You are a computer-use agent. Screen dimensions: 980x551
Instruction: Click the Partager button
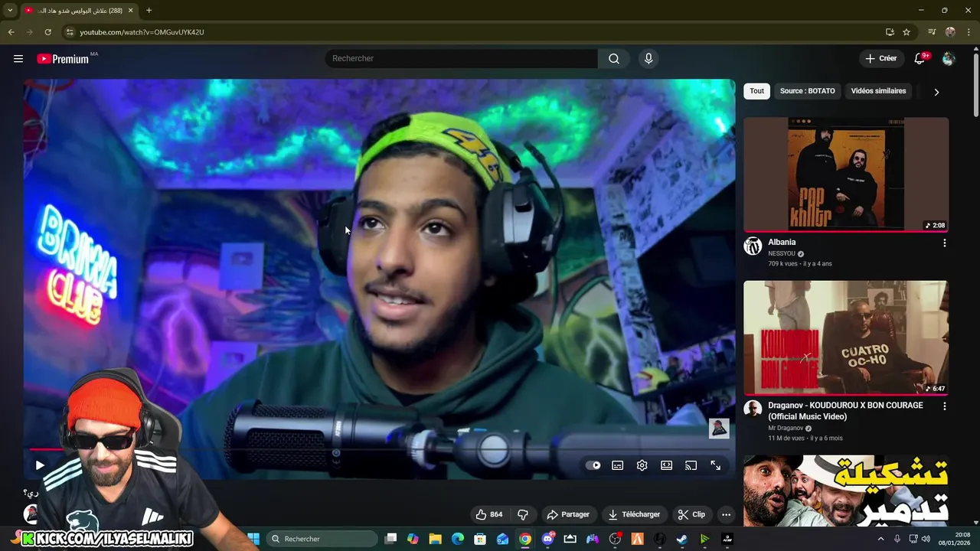tap(568, 514)
